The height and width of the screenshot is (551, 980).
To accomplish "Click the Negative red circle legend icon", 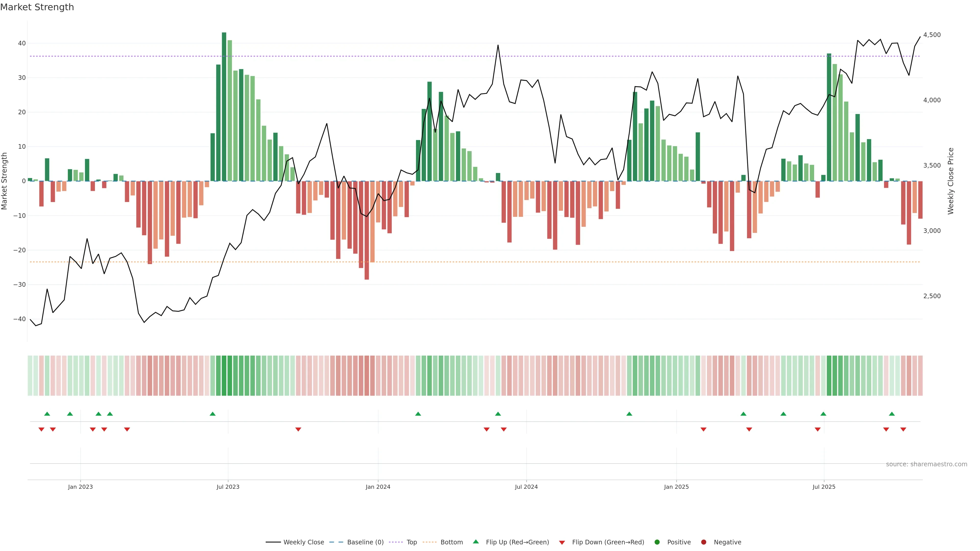I will tap(703, 542).
